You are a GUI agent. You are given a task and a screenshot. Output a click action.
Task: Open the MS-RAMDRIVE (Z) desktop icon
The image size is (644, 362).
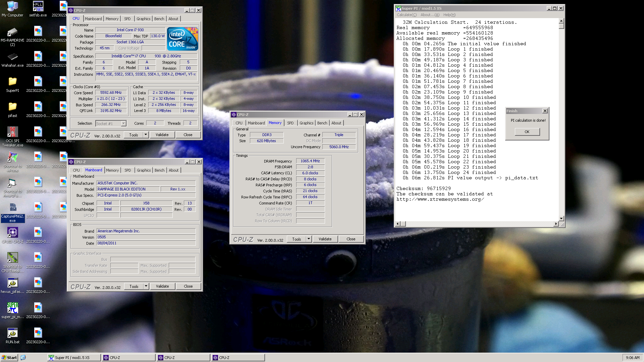(12, 37)
